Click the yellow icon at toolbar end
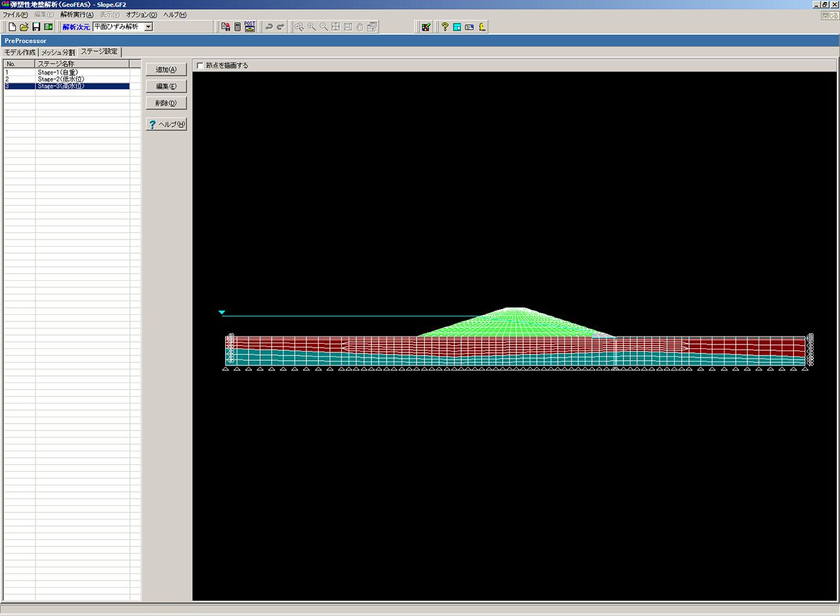The width and height of the screenshot is (840, 616). coord(482,27)
